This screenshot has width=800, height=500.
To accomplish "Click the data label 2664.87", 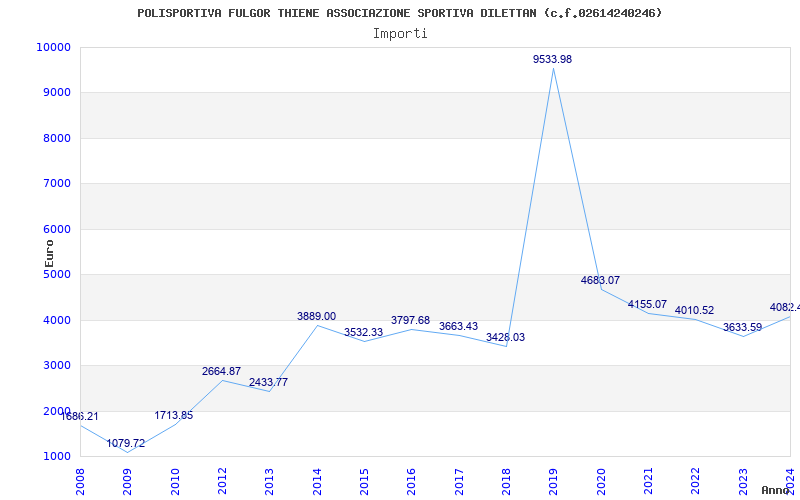I will click(x=221, y=371).
